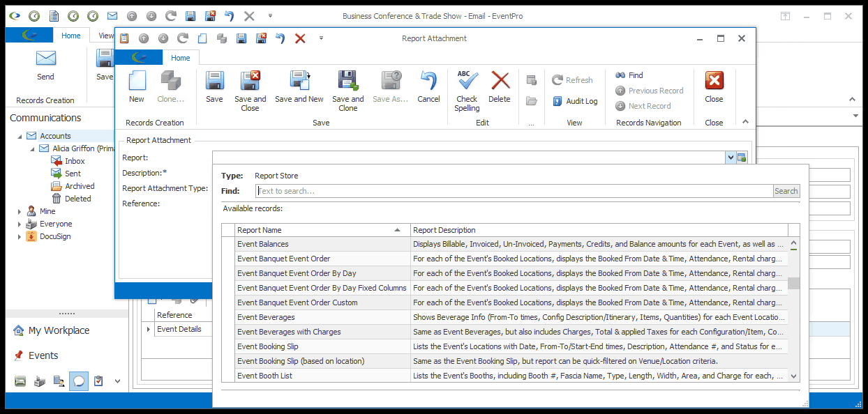Open the application menu logo in Email window
868x414 pixels.
[x=29, y=36]
